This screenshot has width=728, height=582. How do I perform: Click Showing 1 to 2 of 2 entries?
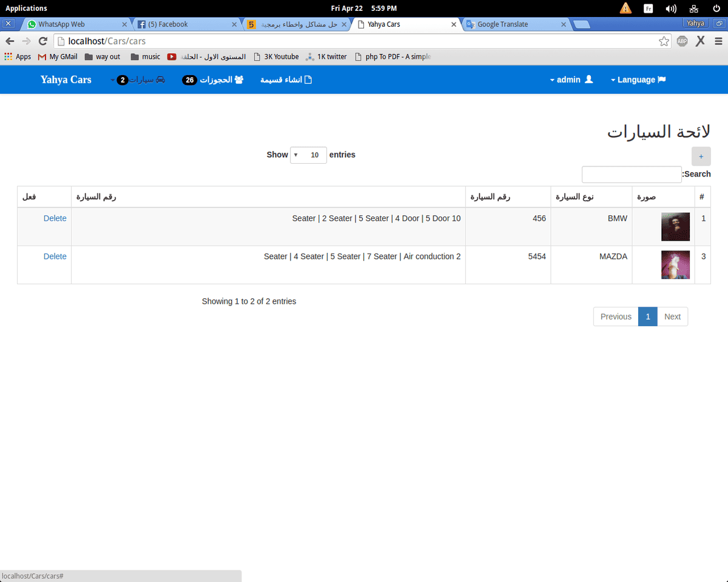249,301
